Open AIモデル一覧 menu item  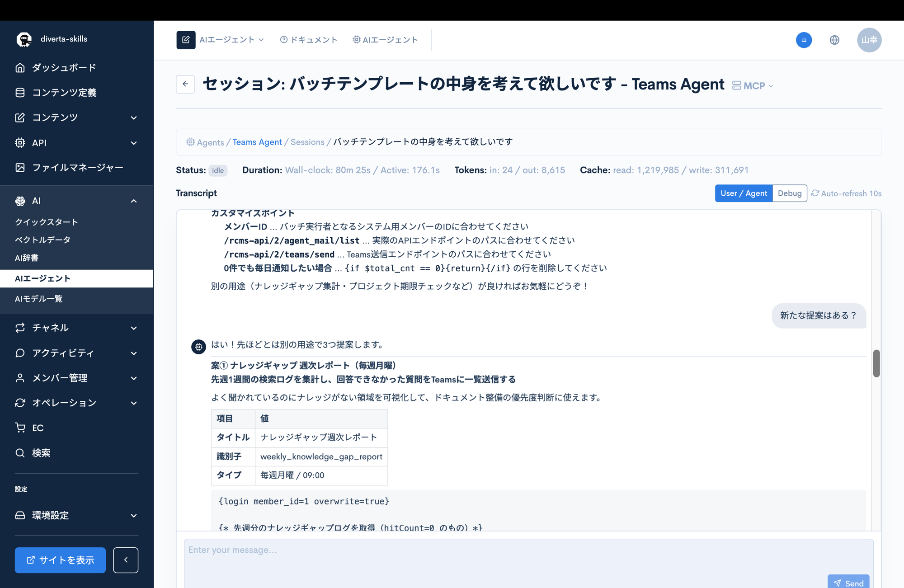[39, 299]
